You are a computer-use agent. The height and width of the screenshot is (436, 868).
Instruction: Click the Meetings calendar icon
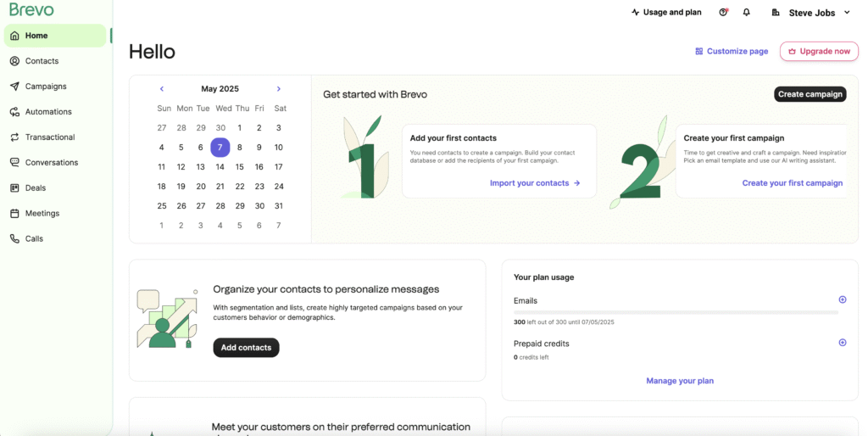click(15, 213)
